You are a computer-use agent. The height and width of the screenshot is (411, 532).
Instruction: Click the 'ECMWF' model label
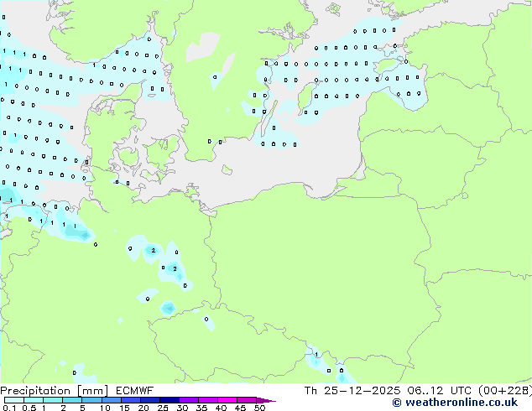135,391
